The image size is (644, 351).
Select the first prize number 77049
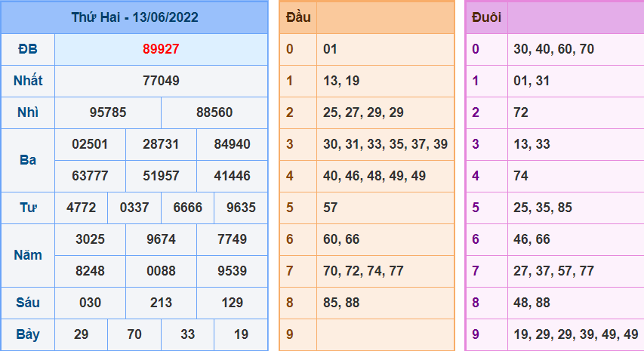pos(161,81)
